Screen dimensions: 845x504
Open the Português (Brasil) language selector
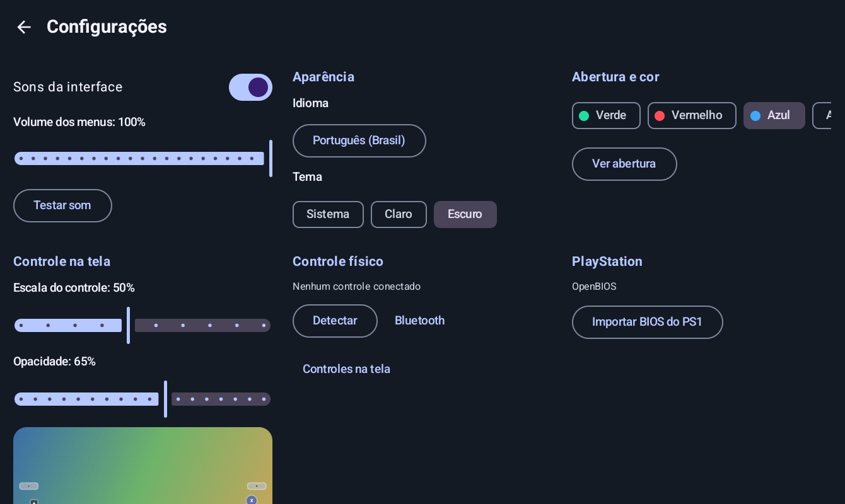[x=359, y=140]
